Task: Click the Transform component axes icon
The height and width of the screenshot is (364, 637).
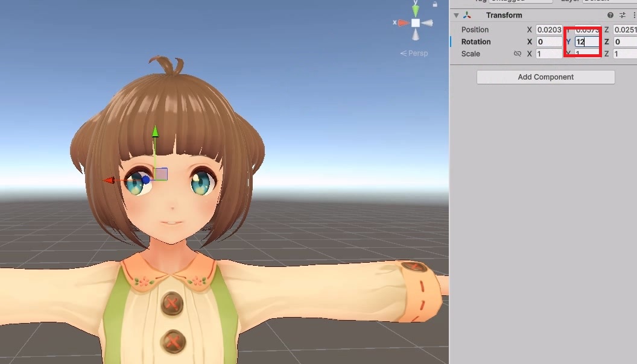Action: 467,15
